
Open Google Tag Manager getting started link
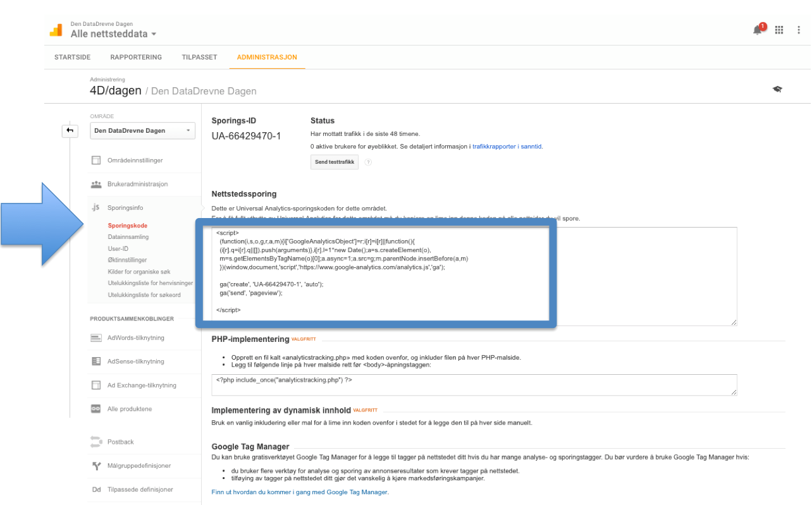pyautogui.click(x=300, y=492)
